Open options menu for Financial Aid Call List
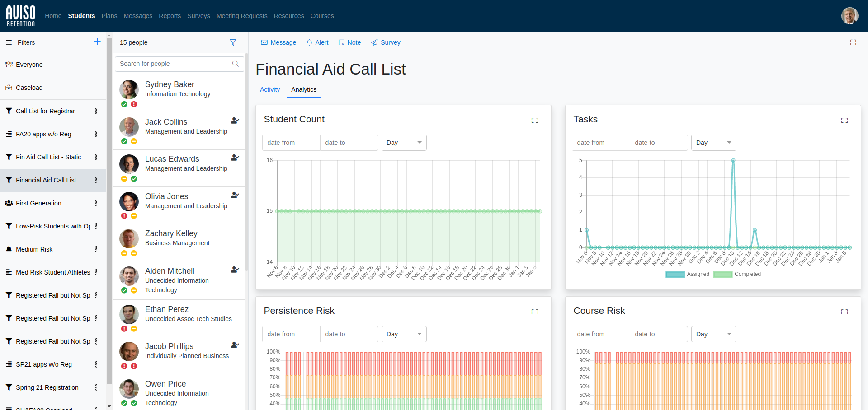This screenshot has width=868, height=410. (96, 180)
